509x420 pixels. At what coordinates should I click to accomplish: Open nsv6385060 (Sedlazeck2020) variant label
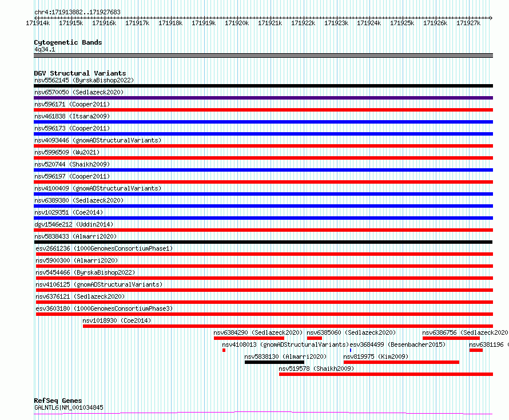coord(351,332)
